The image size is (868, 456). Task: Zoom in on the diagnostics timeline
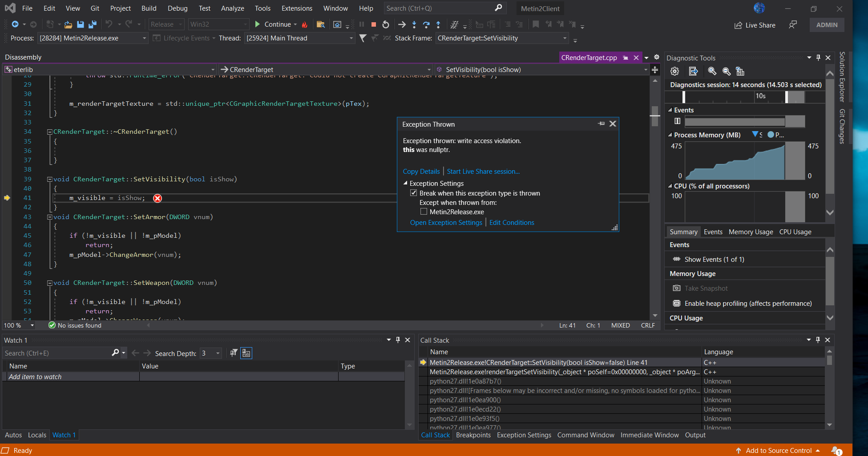712,71
